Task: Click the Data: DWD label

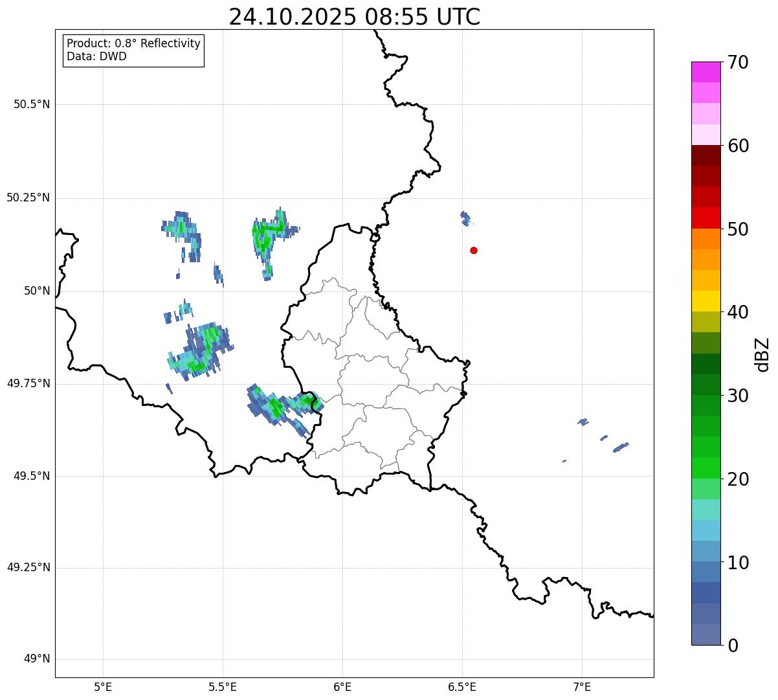Action: pyautogui.click(x=96, y=56)
